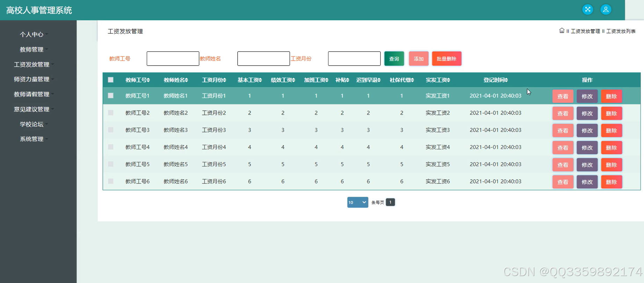Viewport: 644px width, 283px height.
Task: Sort by 工资月份 column arrows
Action: tap(224, 80)
